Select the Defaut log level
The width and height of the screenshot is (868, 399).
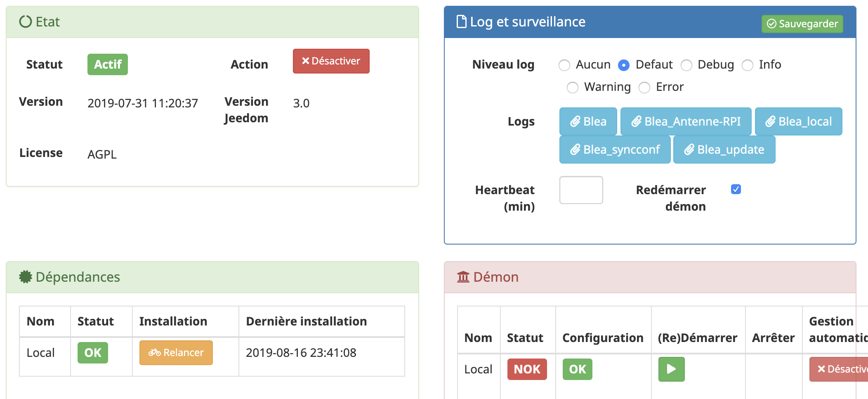point(624,65)
